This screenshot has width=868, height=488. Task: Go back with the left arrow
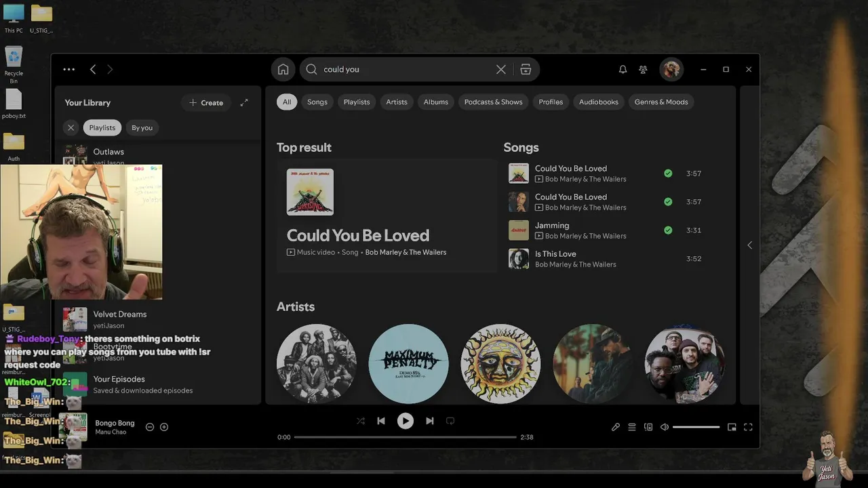point(93,69)
